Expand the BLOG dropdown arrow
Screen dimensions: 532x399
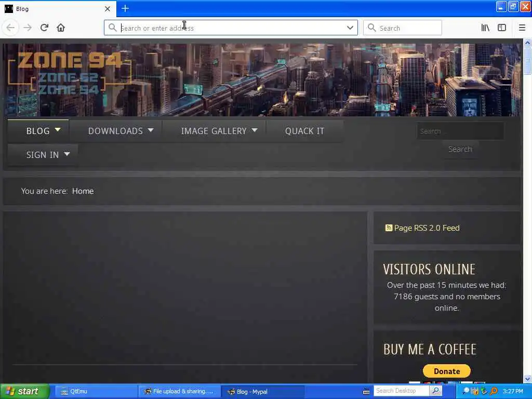pyautogui.click(x=58, y=130)
